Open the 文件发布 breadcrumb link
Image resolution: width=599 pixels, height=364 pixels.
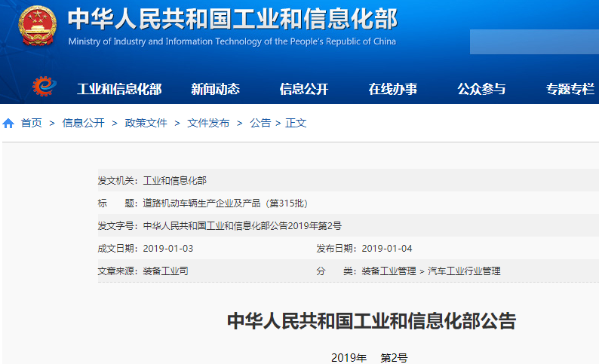click(208, 123)
